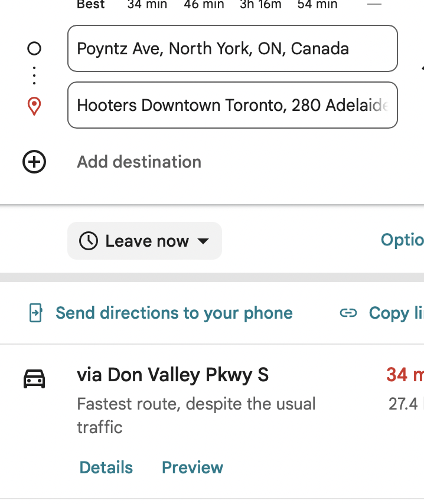Click the send-to-phone icon

pos(36,313)
